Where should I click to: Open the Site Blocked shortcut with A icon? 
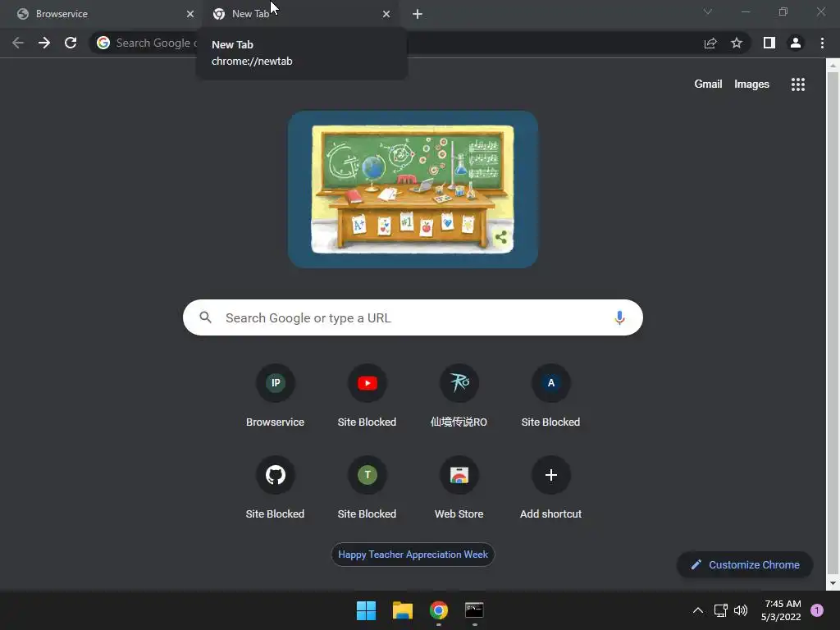point(550,397)
